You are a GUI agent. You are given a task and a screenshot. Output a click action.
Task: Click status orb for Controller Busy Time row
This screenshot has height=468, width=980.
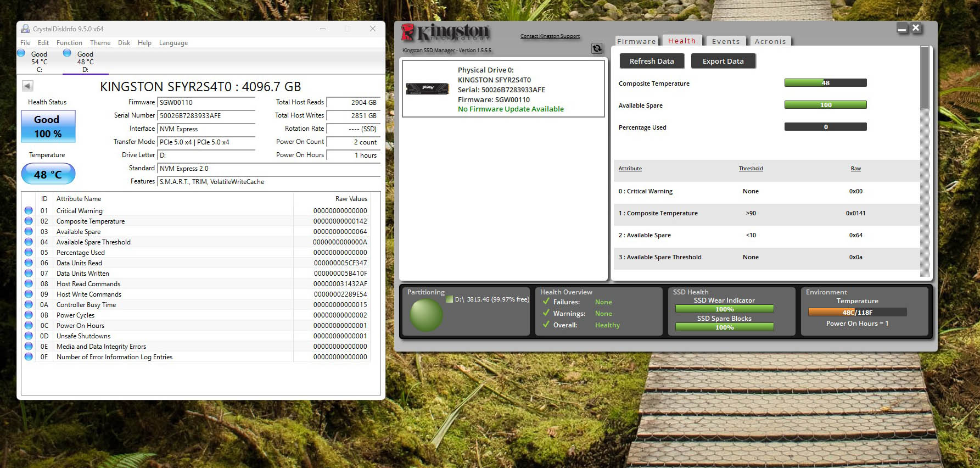click(29, 304)
